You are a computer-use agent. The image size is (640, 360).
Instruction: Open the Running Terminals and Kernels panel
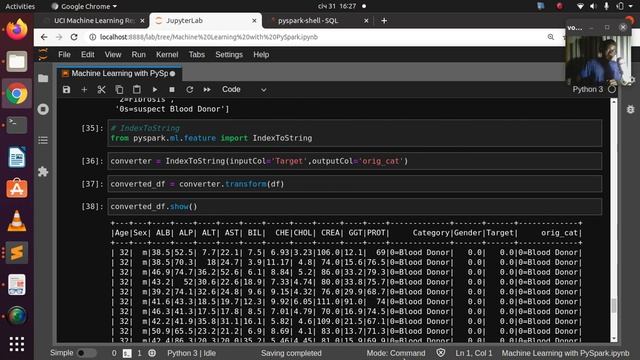point(43,109)
